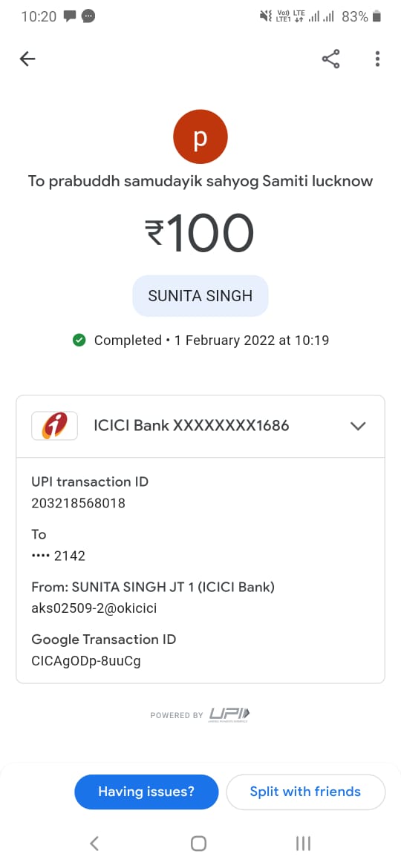
Task: Tap the ICICI Bank XXXXXXXX1686 row
Action: (200, 426)
